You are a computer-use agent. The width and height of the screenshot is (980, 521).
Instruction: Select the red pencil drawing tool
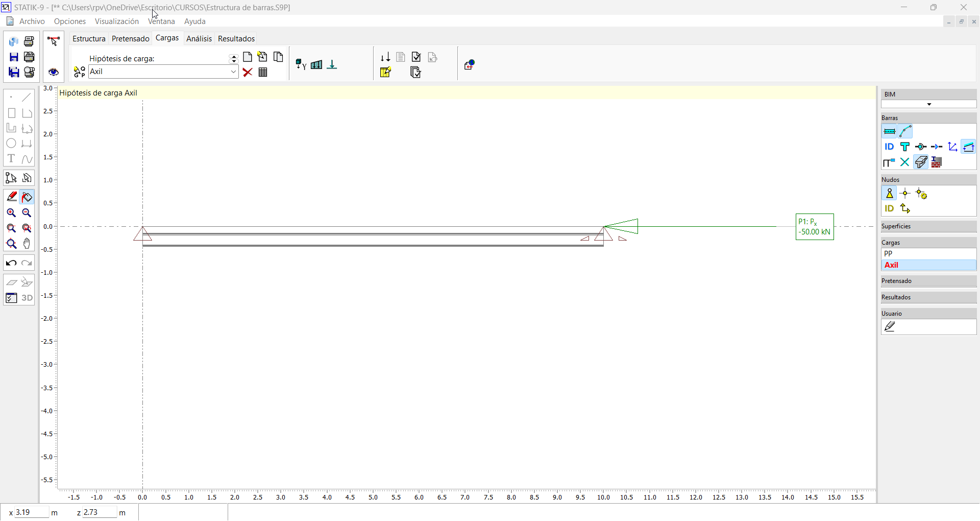tap(11, 197)
